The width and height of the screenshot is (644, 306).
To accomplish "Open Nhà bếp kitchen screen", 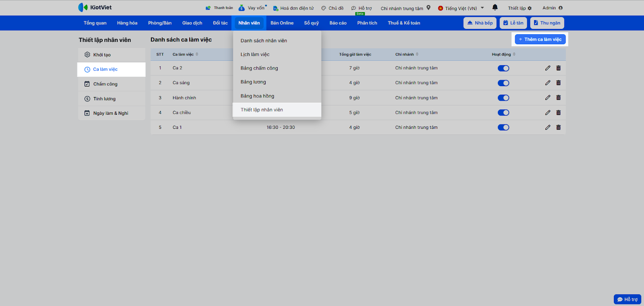I will point(480,23).
